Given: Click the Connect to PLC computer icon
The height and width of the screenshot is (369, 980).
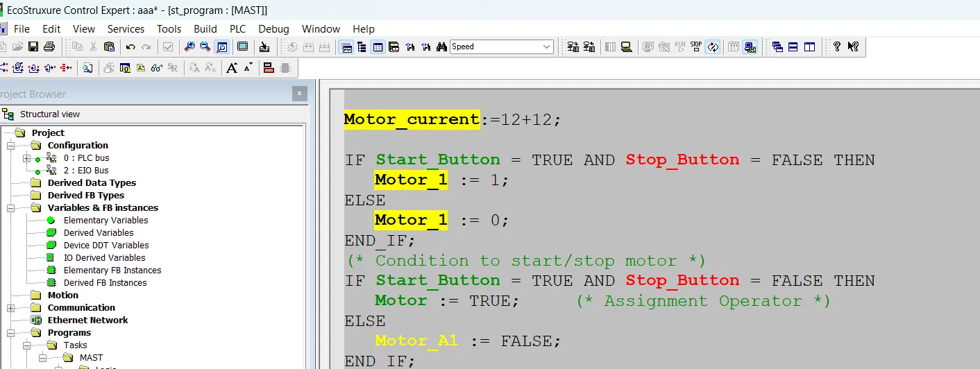Looking at the screenshot, I should coord(626,46).
